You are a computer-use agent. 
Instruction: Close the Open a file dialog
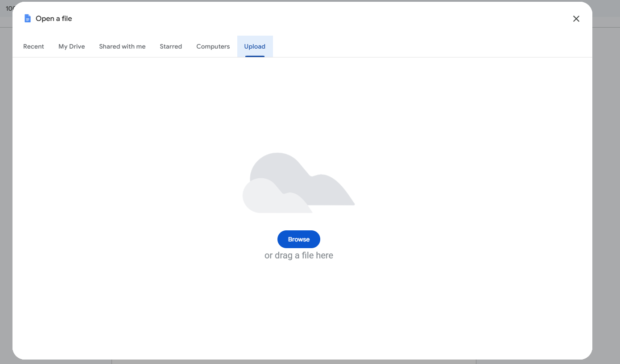[x=576, y=19]
